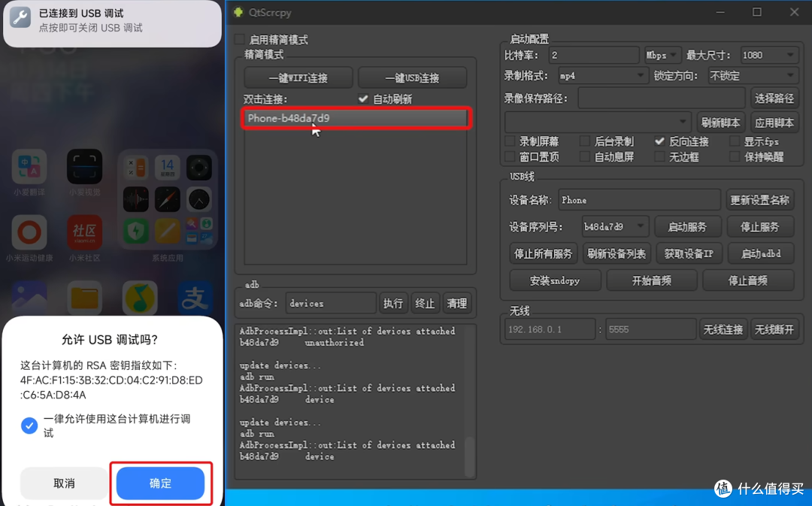Viewport: 812px width, 506px height.
Task: Open the 系统应用 folder on the phone
Action: pyautogui.click(x=167, y=199)
